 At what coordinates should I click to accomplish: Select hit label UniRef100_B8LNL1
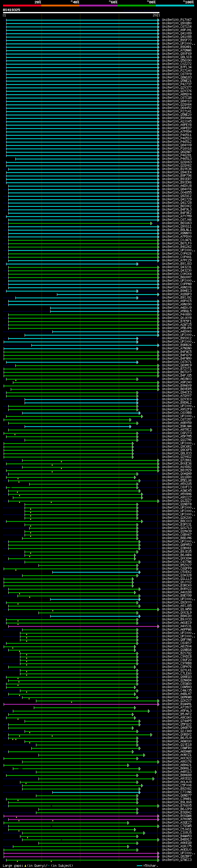pyautogui.click(x=177, y=230)
